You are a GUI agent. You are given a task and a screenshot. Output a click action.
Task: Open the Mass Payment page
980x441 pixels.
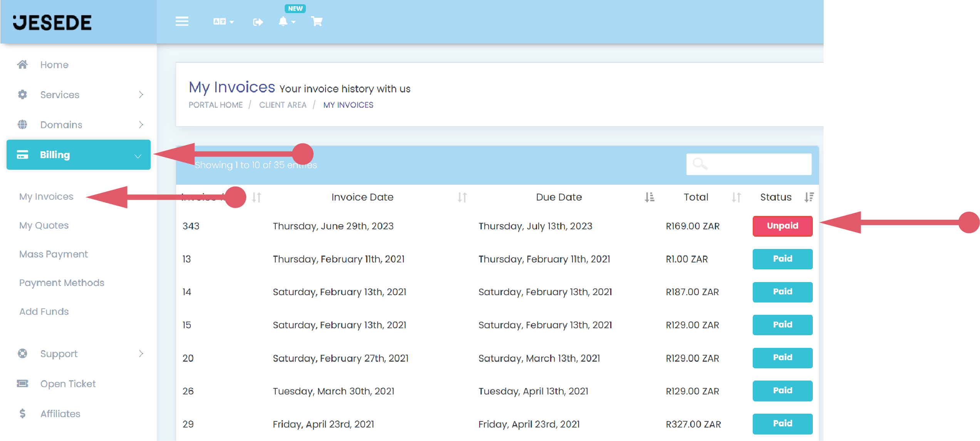coord(54,254)
